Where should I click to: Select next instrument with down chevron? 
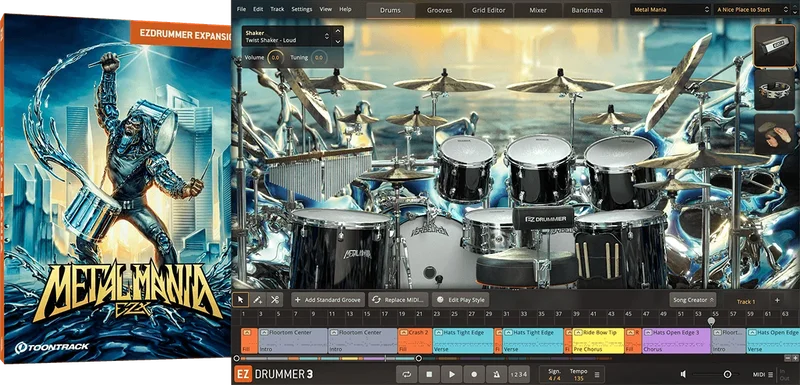tap(337, 41)
